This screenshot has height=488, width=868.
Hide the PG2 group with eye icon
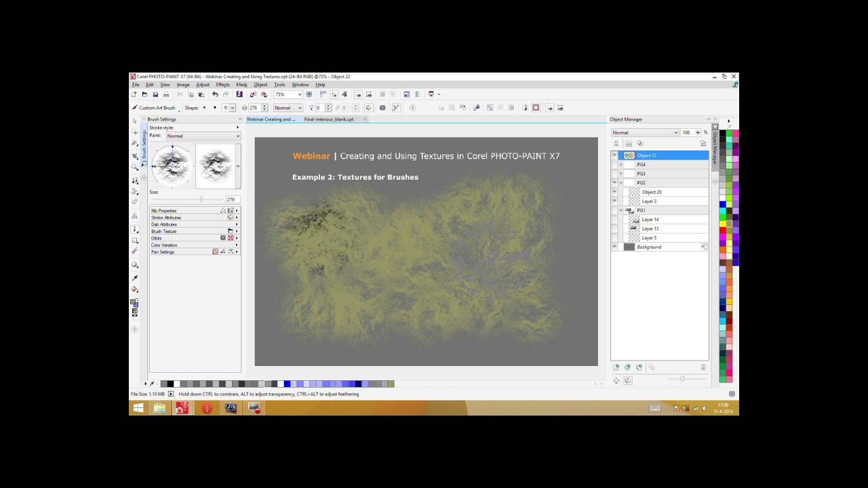(615, 183)
